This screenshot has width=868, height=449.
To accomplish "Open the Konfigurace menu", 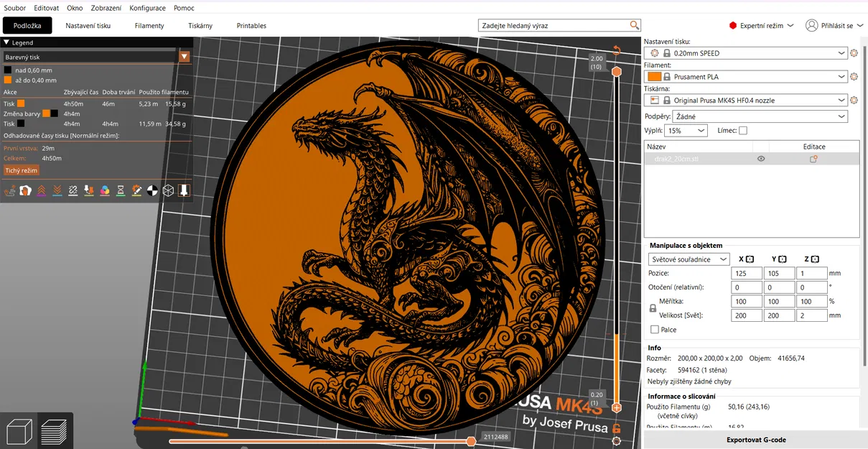I will pyautogui.click(x=147, y=8).
